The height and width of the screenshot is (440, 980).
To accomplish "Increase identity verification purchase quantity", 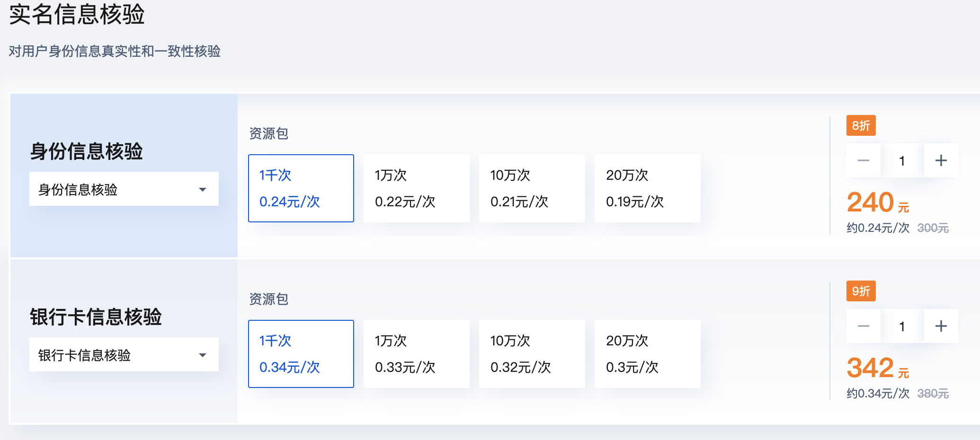I will pos(941,160).
